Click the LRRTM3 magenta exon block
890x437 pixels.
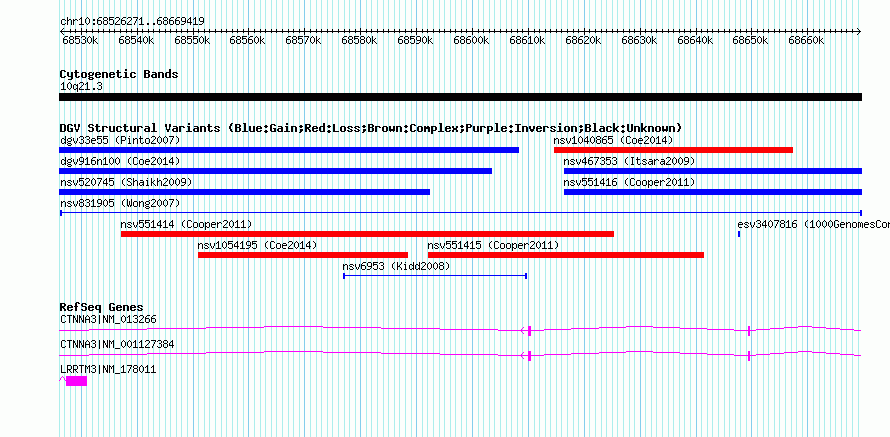coord(76,381)
